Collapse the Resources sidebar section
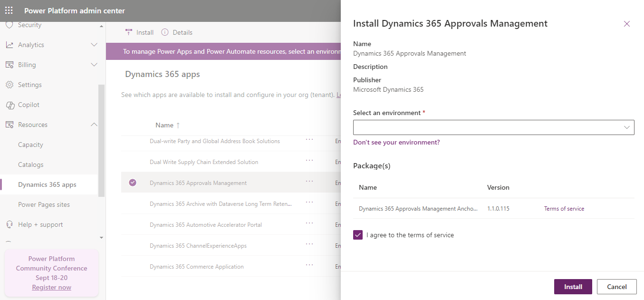The height and width of the screenshot is (300, 644). 94,124
